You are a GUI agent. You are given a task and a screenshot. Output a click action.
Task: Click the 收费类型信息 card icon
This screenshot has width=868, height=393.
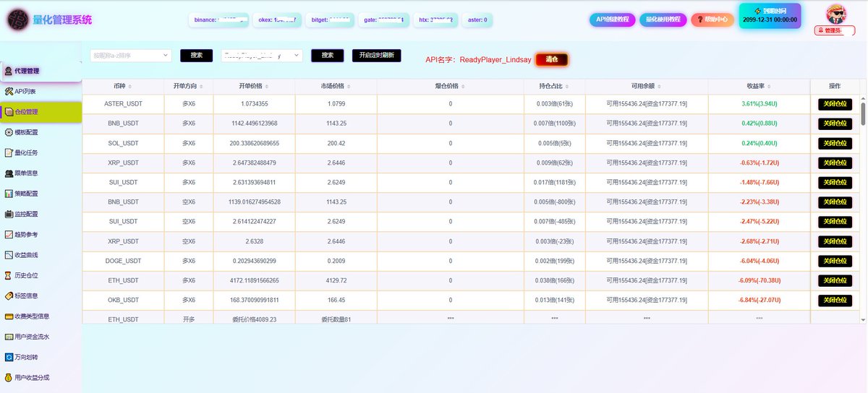click(9, 316)
